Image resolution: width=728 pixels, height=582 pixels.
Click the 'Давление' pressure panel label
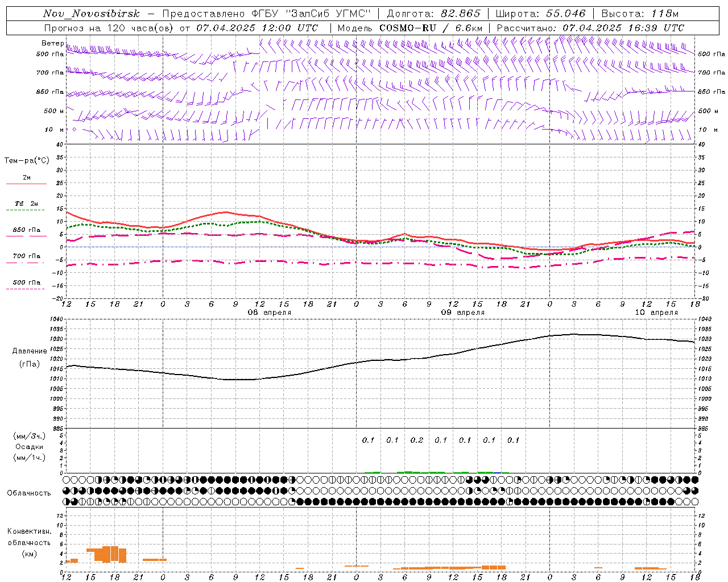click(x=30, y=351)
